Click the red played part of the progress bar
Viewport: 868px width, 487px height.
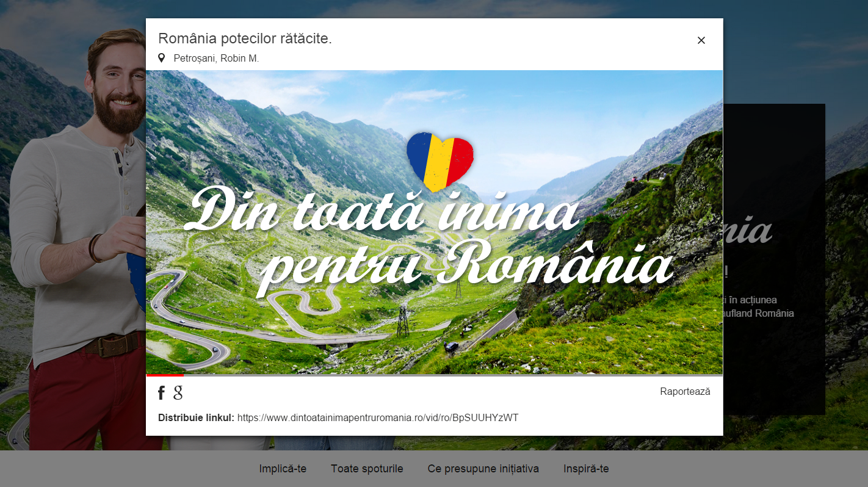[x=165, y=375]
